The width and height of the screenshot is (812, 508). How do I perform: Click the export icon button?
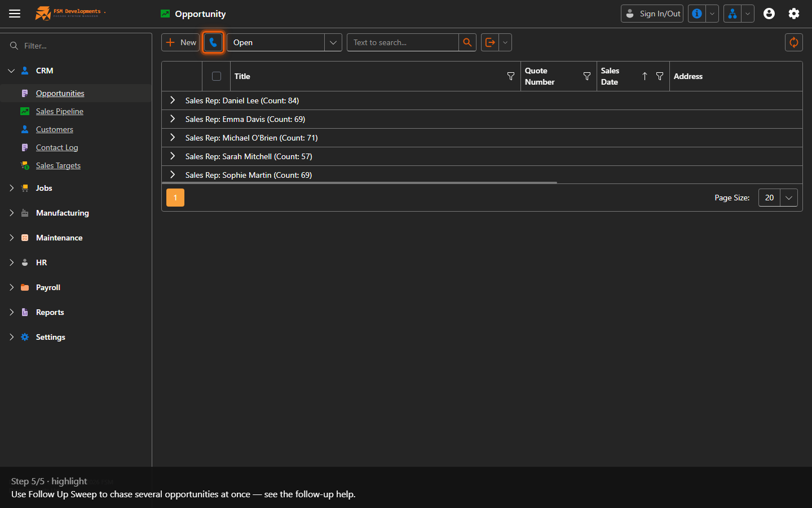(x=490, y=42)
